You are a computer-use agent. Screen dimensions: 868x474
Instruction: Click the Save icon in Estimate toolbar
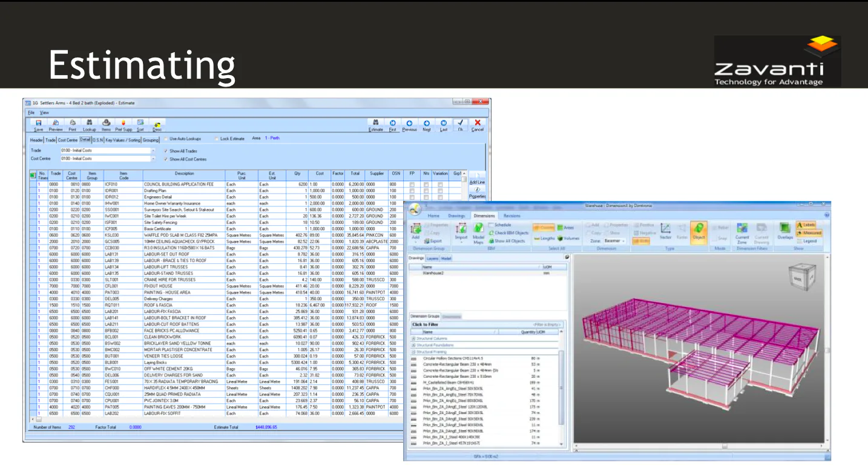39,122
